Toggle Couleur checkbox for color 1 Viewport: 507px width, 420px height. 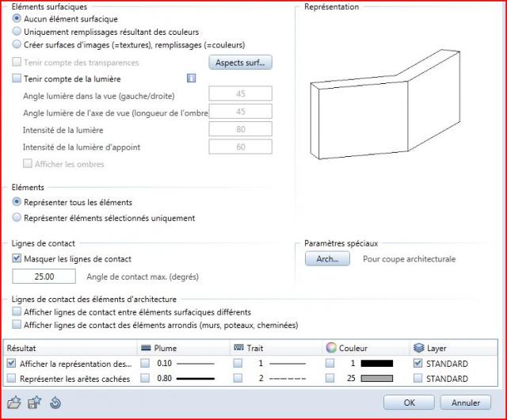click(330, 364)
